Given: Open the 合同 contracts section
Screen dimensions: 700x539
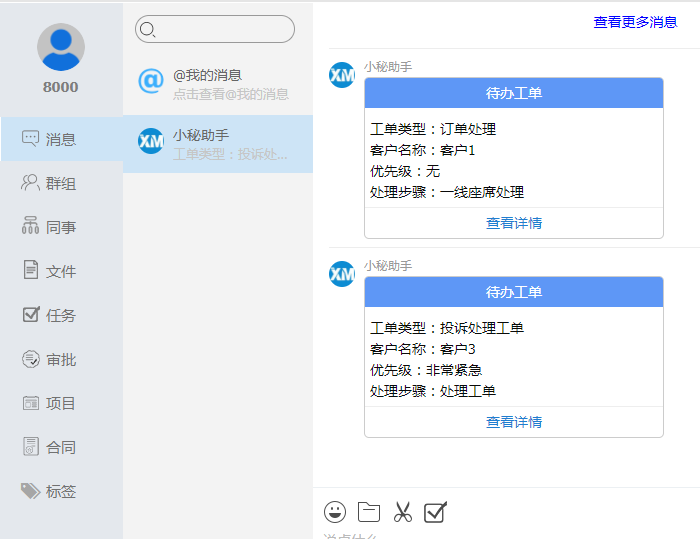Looking at the screenshot, I should click(x=60, y=447).
